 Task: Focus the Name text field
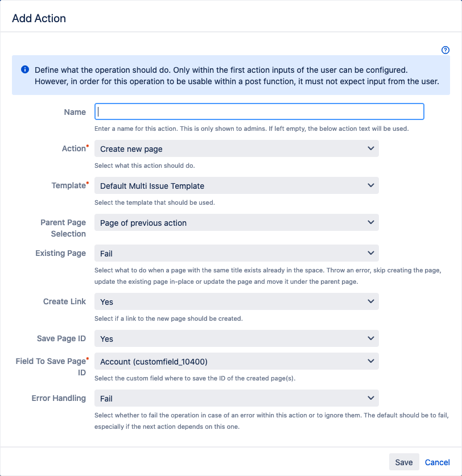[x=259, y=111]
